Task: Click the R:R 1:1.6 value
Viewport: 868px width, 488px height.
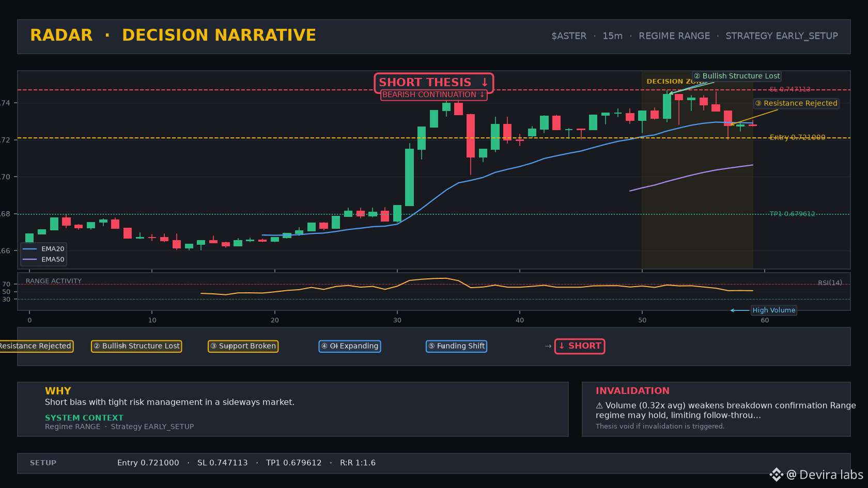Action: (x=358, y=463)
